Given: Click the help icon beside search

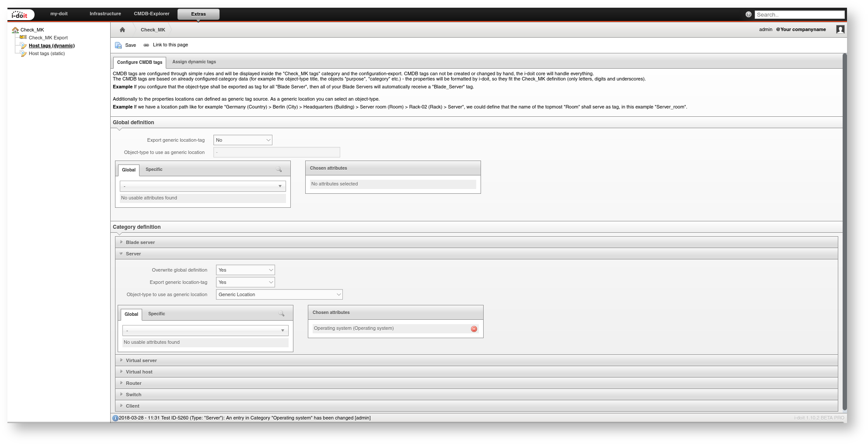Looking at the screenshot, I should tap(749, 14).
